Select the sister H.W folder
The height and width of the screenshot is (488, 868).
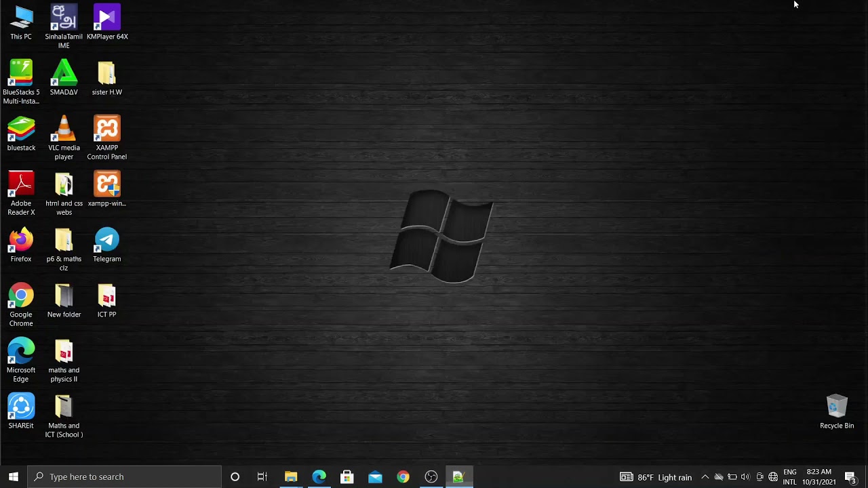pyautogui.click(x=107, y=79)
